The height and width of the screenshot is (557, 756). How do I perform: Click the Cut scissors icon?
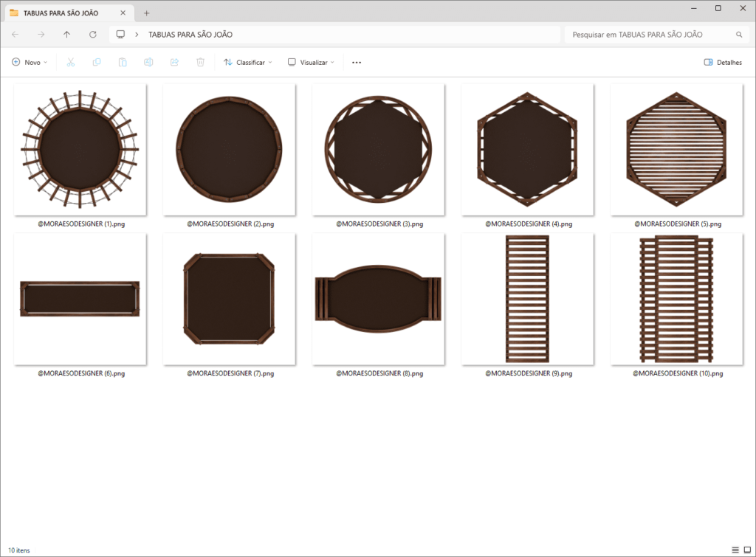point(71,62)
